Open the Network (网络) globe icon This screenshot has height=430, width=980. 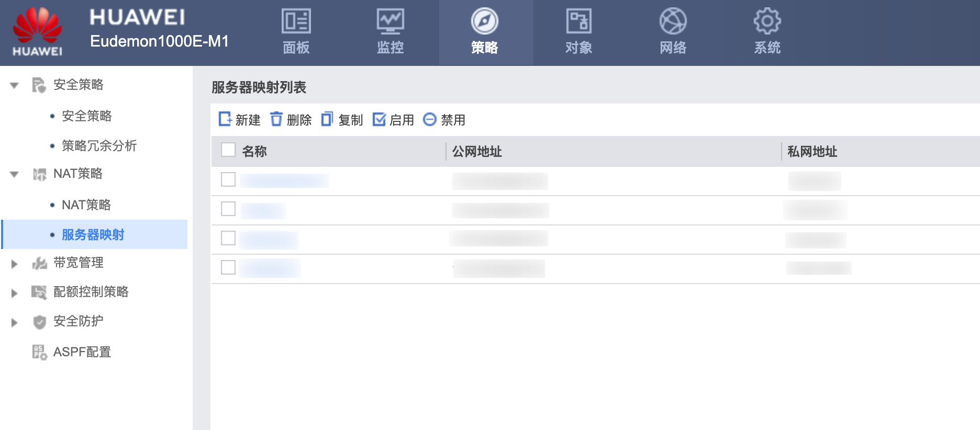tap(673, 21)
